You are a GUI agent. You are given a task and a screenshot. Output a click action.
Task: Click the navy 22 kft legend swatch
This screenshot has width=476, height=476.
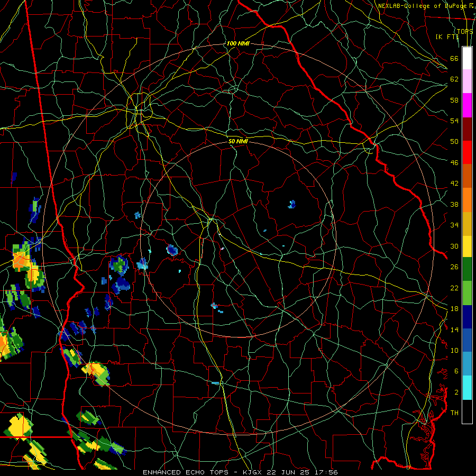click(x=467, y=317)
